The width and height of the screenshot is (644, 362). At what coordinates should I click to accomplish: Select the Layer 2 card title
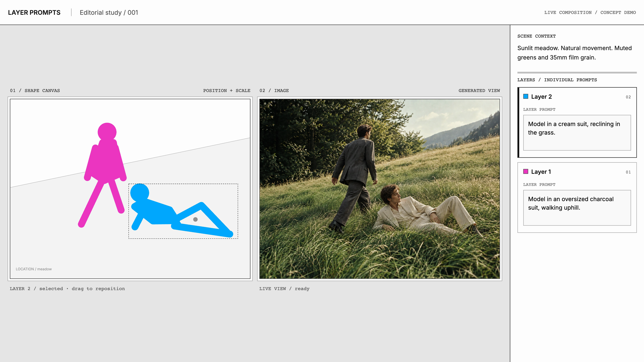point(542,97)
